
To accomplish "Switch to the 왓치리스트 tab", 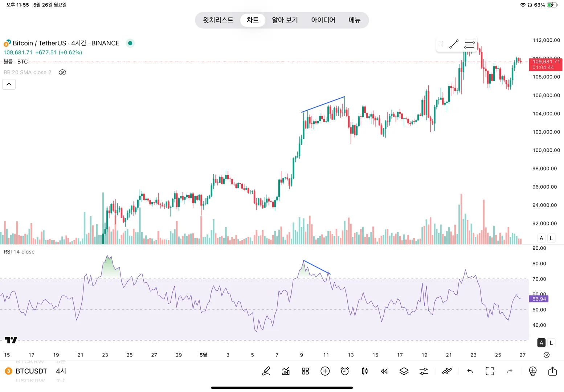I will pos(218,20).
